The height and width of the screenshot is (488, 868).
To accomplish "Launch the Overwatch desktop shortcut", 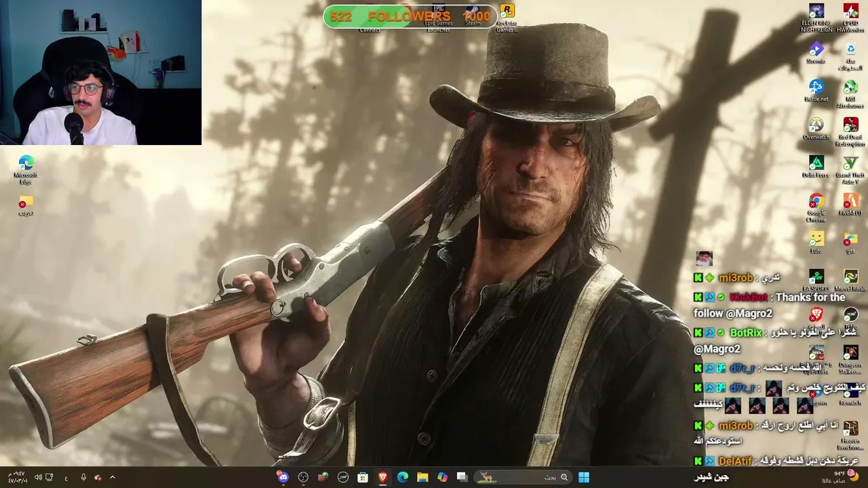I will point(816,129).
